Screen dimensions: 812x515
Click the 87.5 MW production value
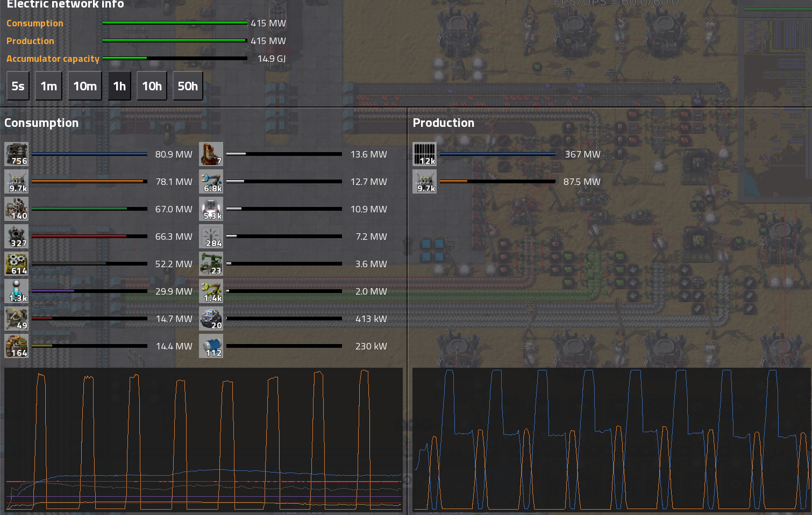(582, 182)
